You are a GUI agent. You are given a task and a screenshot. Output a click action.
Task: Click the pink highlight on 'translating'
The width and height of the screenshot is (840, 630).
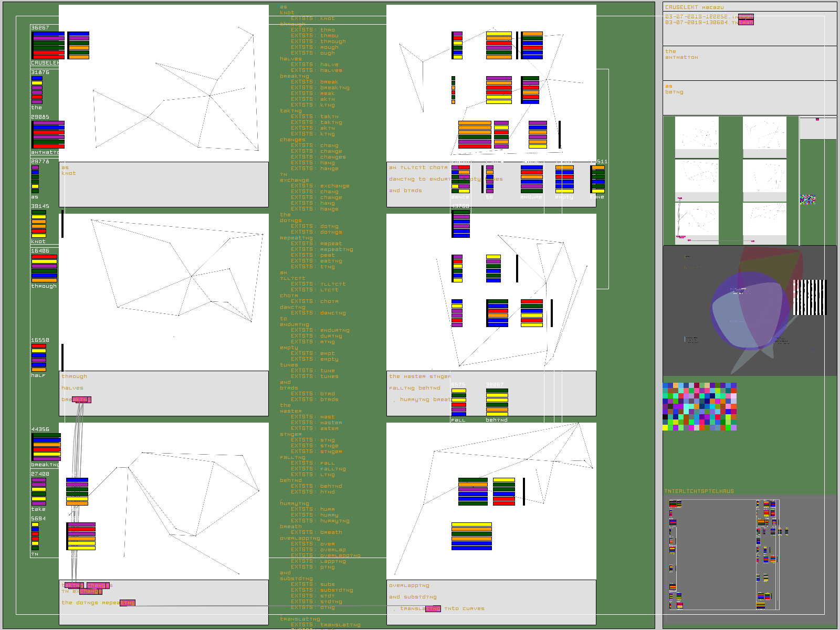click(x=433, y=608)
